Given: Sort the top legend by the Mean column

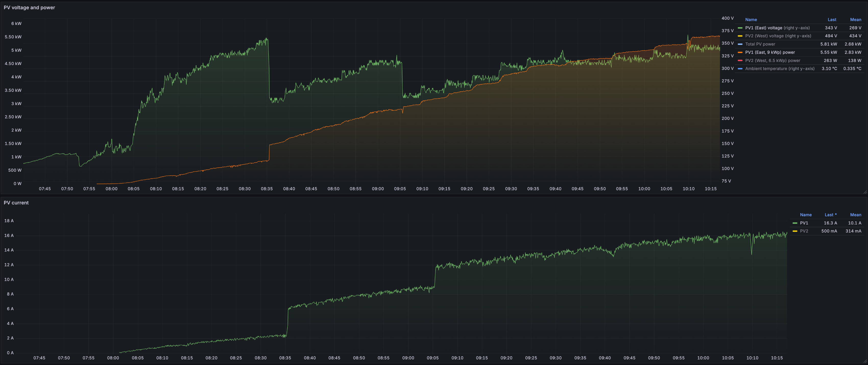Looking at the screenshot, I should click(855, 20).
